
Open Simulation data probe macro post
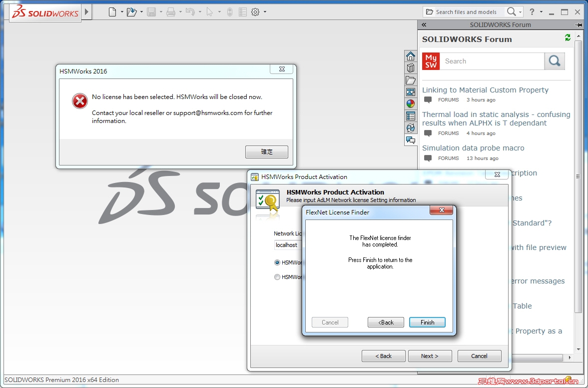point(473,148)
